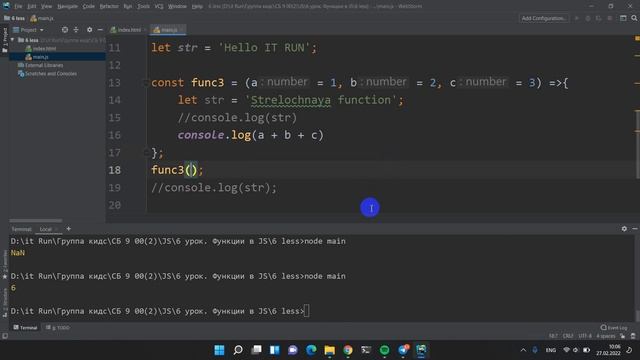Open the Project view dropdown
The width and height of the screenshot is (640, 360).
coord(29,30)
